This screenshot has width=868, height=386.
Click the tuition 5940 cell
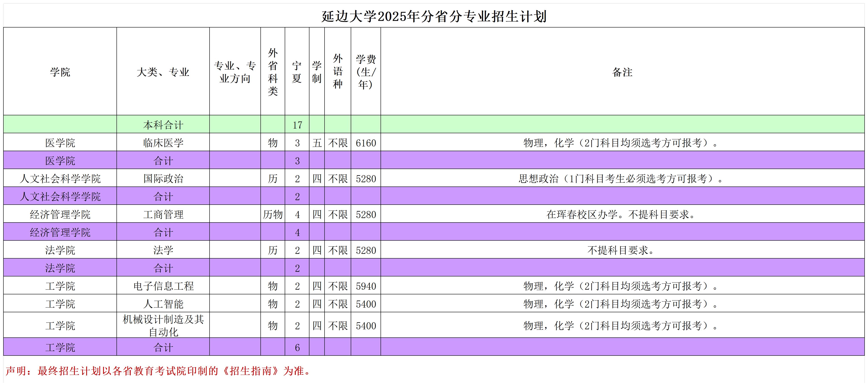click(x=366, y=286)
